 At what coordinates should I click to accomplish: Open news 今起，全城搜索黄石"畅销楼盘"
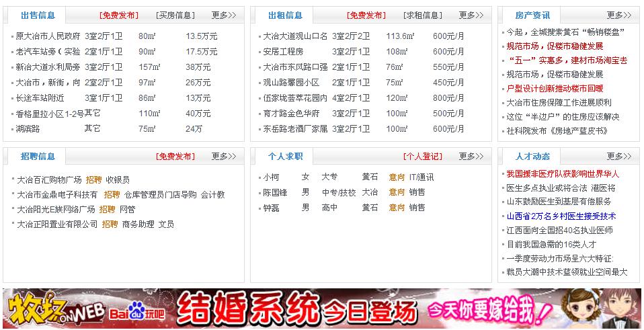click(565, 32)
